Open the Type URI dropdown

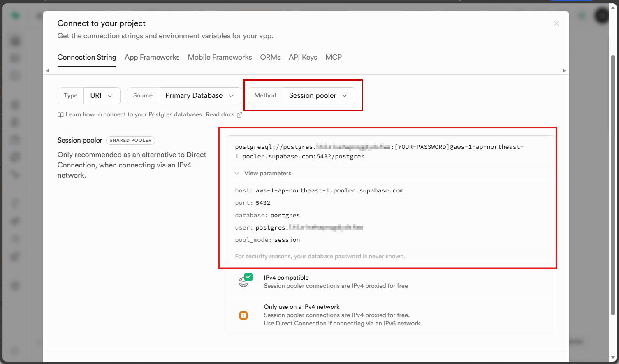point(102,95)
